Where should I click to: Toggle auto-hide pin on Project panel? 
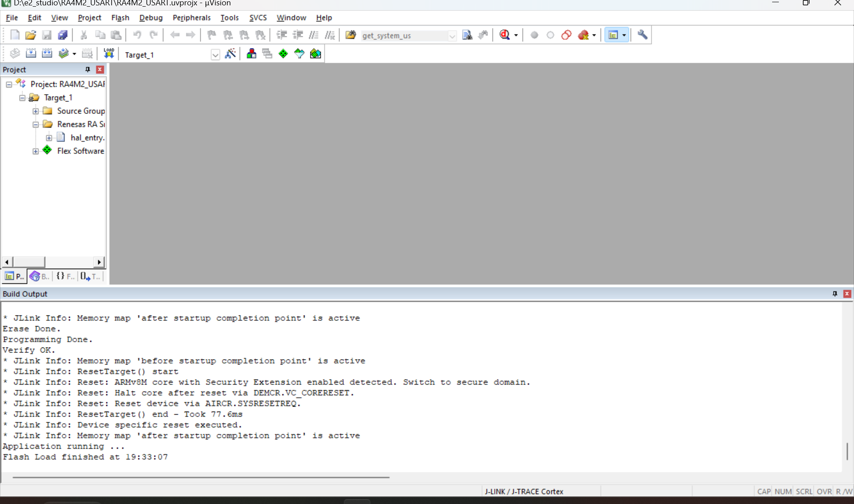pyautogui.click(x=88, y=69)
